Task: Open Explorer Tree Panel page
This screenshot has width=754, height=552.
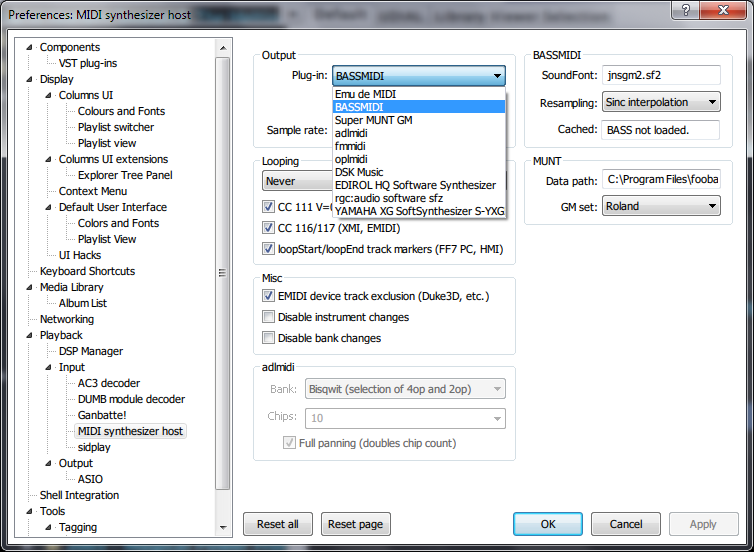Action: [x=125, y=175]
